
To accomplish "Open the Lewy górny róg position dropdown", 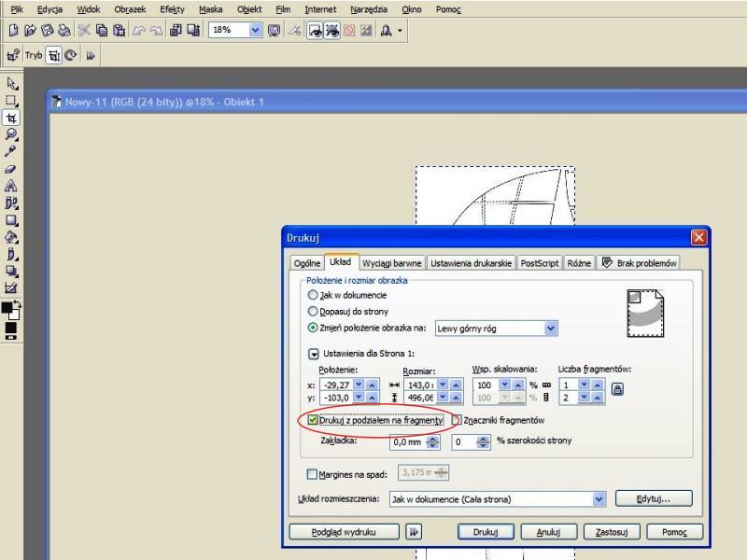I will pyautogui.click(x=550, y=328).
